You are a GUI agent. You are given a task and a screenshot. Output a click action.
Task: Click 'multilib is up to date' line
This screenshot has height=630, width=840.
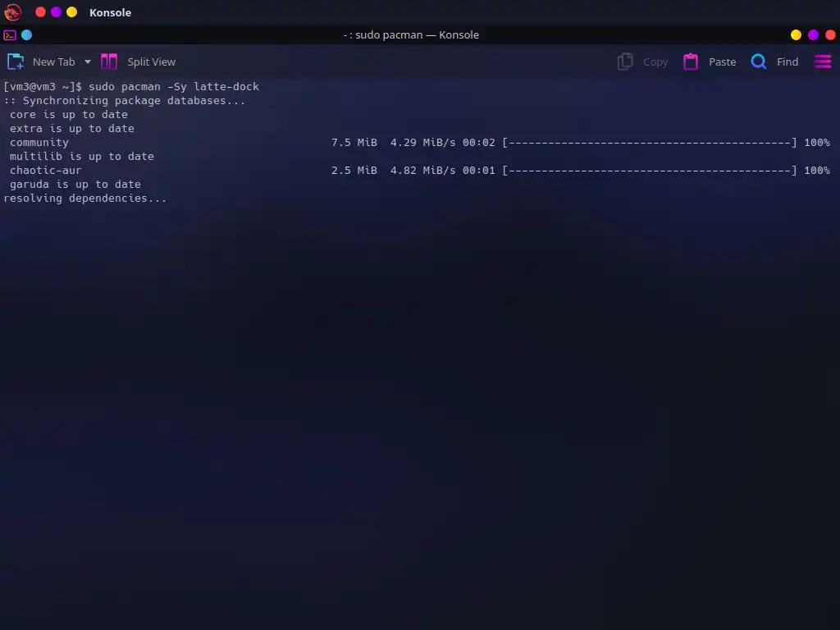tap(81, 157)
